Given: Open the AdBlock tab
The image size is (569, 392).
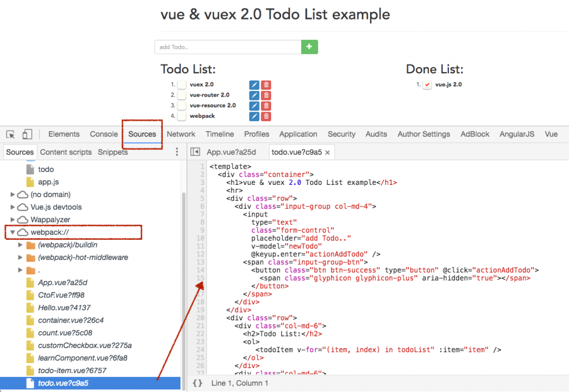Looking at the screenshot, I should (x=475, y=134).
